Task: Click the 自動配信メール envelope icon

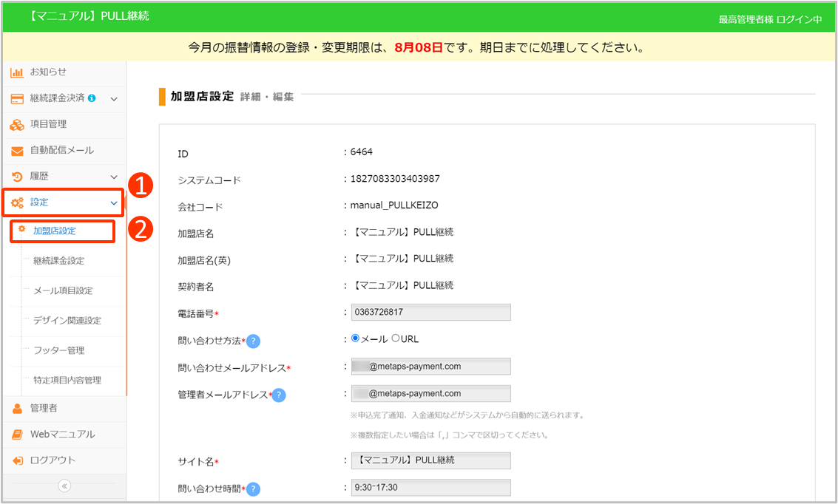Action: (17, 151)
